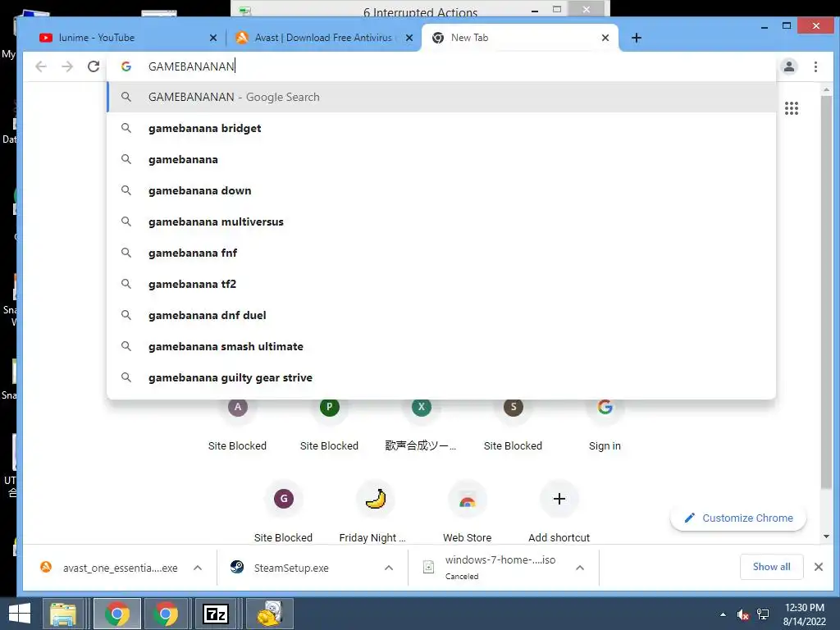
Task: Open File Explorer from taskbar
Action: click(63, 614)
